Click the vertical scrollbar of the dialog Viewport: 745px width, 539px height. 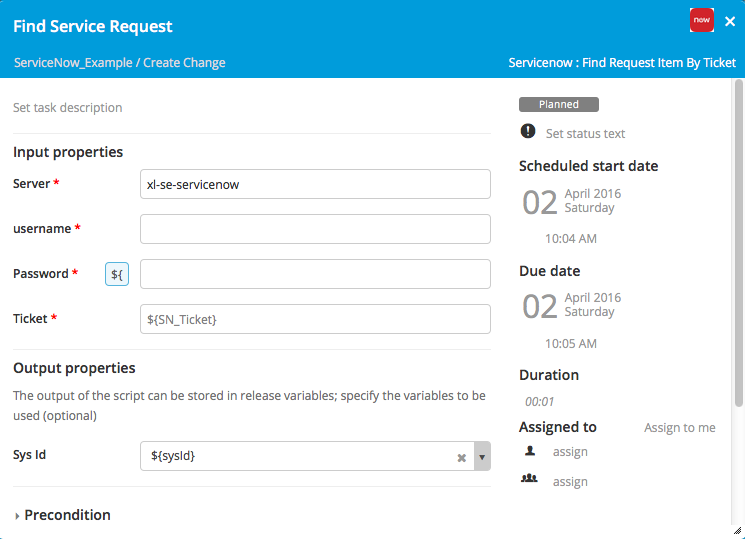[738, 243]
